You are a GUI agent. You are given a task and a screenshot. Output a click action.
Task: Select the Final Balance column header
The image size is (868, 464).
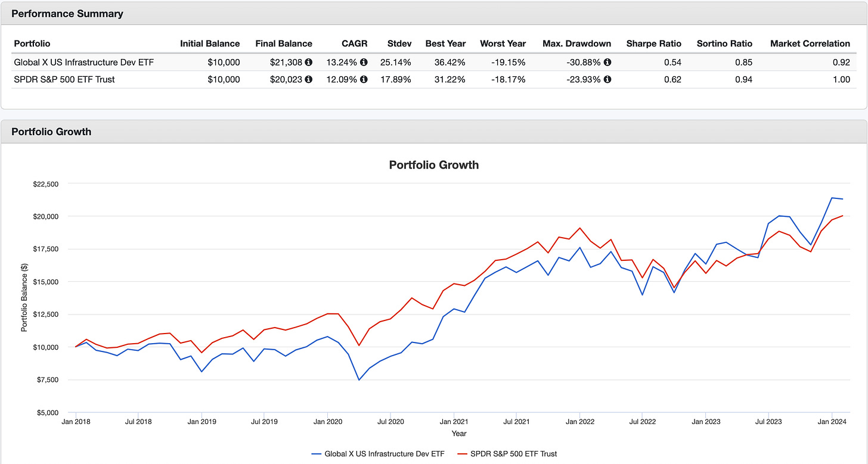[x=284, y=43]
